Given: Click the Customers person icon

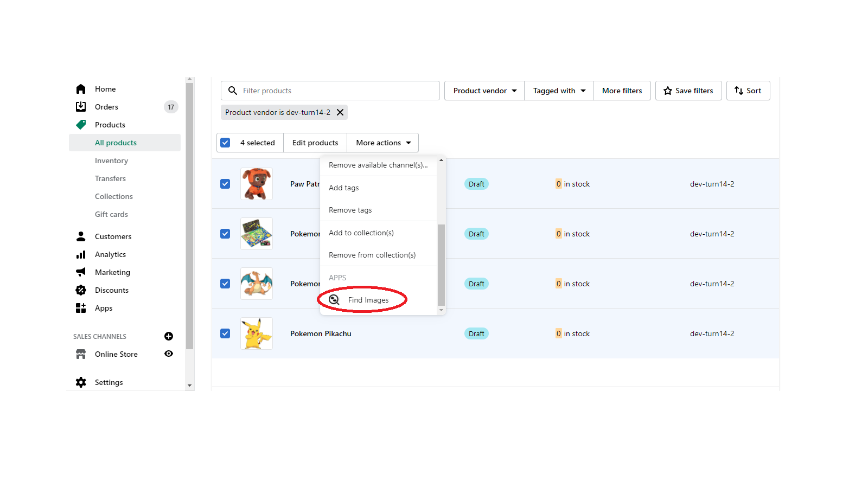Looking at the screenshot, I should coord(81,236).
